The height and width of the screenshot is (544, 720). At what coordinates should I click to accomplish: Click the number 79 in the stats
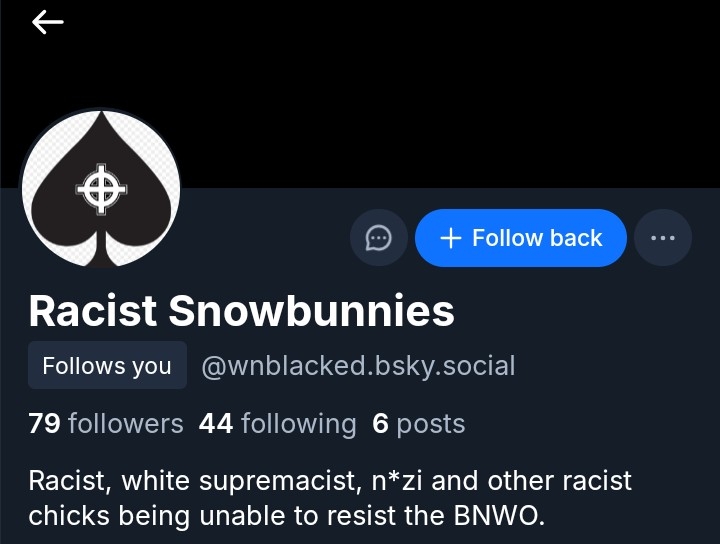click(x=44, y=424)
